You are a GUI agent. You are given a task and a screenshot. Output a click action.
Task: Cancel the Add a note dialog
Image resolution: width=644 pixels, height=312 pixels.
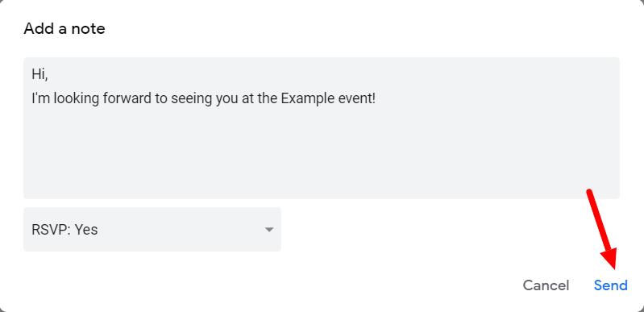click(x=546, y=285)
